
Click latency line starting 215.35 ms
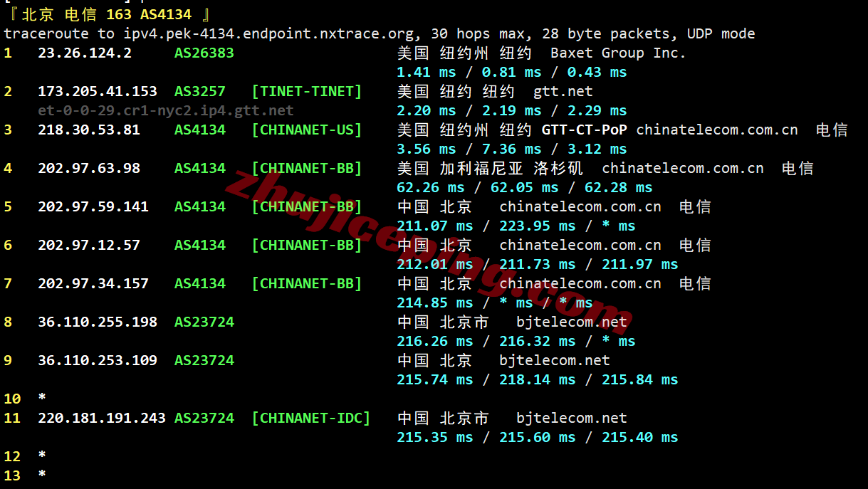[538, 437]
